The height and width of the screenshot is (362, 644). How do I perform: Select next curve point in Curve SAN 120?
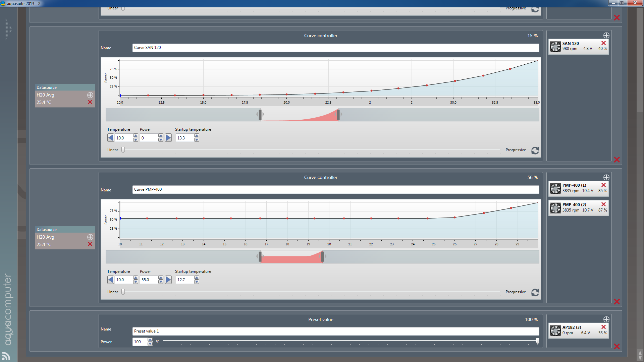pos(168,138)
